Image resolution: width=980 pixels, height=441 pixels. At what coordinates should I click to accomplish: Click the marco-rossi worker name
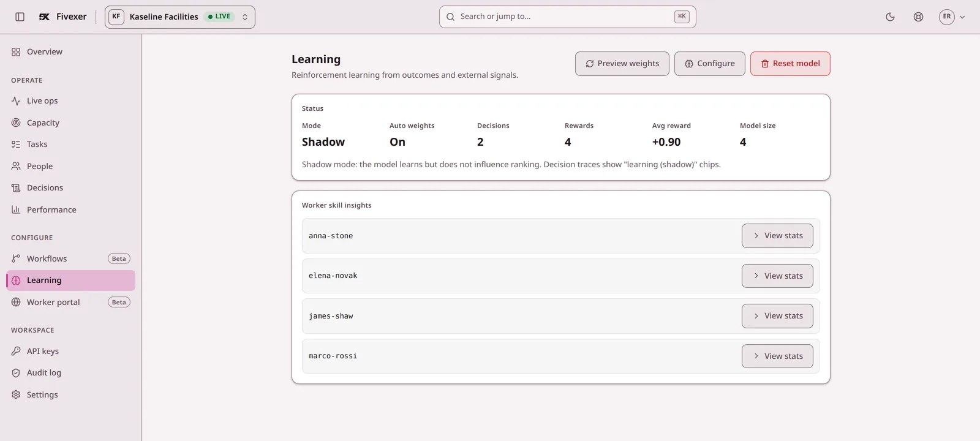click(333, 356)
